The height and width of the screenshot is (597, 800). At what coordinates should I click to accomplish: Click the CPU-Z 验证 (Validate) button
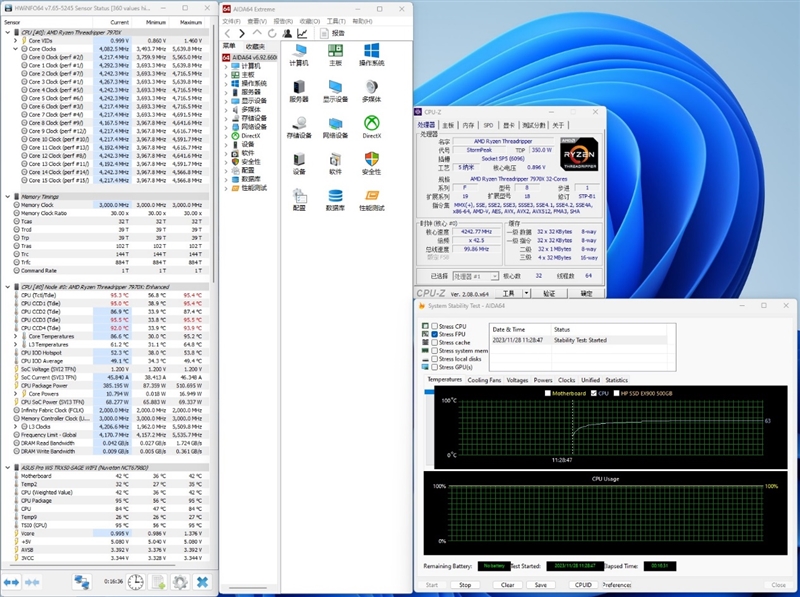(549, 293)
